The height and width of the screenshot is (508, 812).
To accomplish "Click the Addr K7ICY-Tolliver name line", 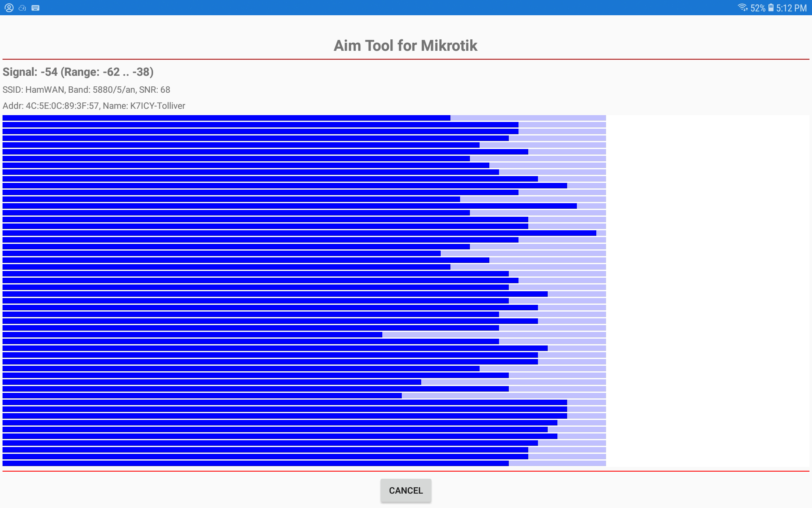I will tap(94, 106).
